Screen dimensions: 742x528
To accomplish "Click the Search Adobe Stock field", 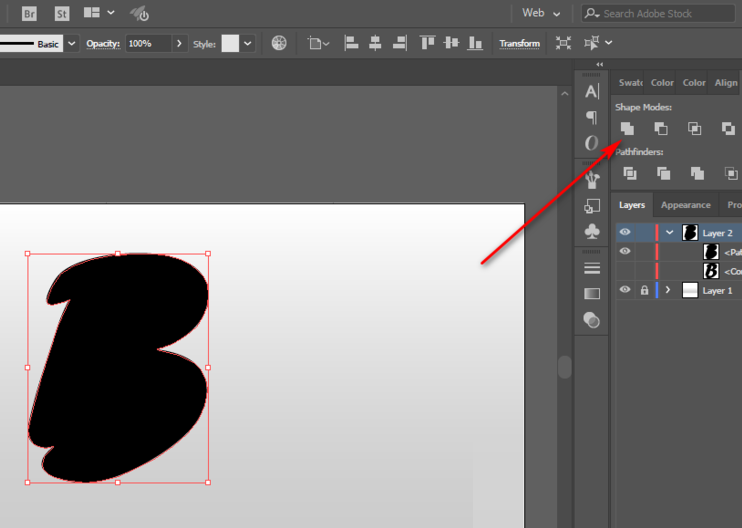I will tap(666, 14).
